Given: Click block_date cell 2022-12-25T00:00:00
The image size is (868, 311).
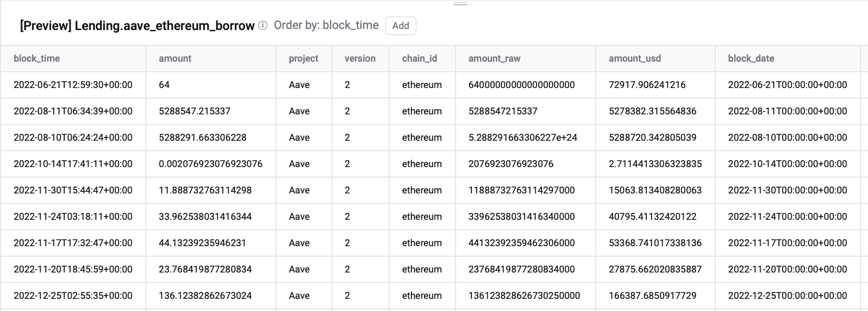Looking at the screenshot, I should coord(787,296).
